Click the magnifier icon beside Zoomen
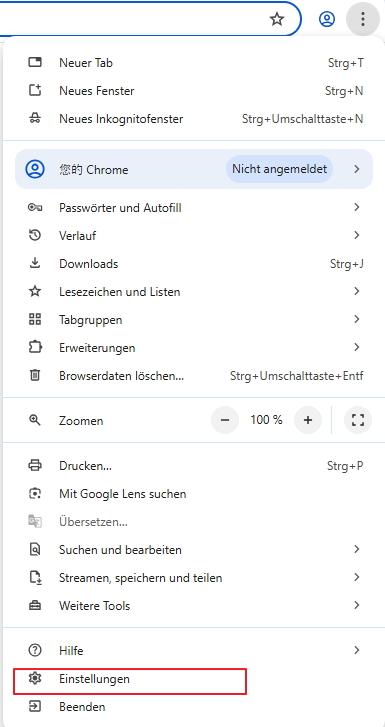The width and height of the screenshot is (385, 727). point(35,421)
